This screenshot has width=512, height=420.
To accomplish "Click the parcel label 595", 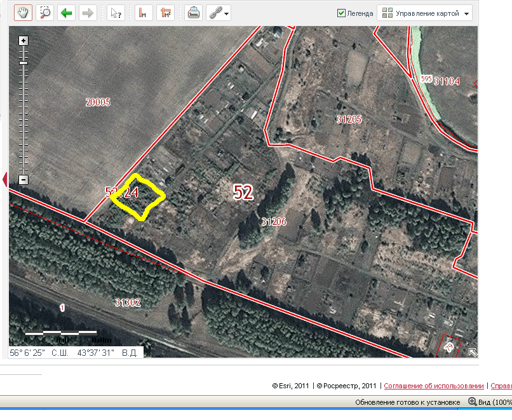I will point(426,79).
